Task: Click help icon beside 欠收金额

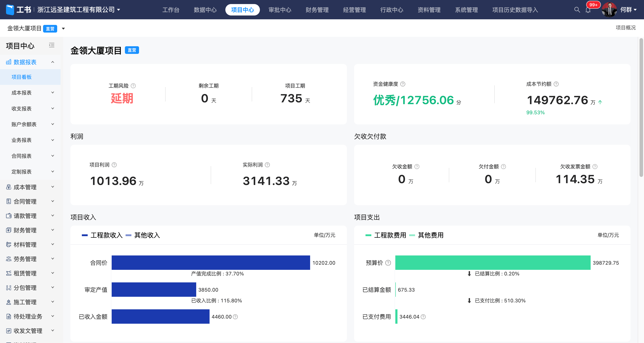Action: pyautogui.click(x=417, y=167)
